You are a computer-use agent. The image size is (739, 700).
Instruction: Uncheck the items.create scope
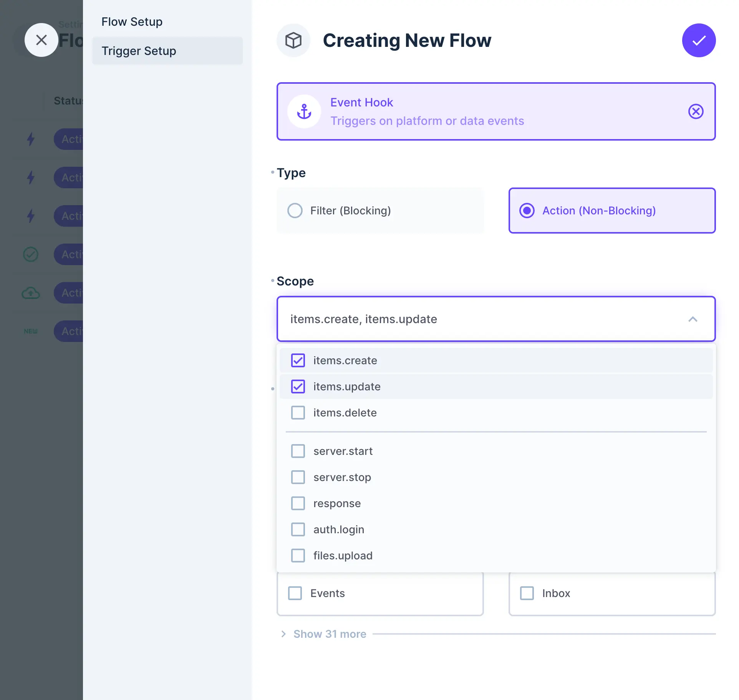coord(298,360)
